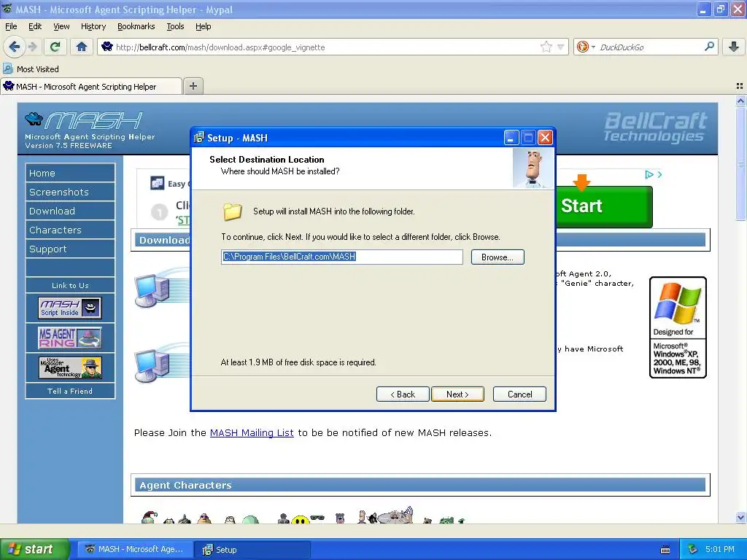Click the Uses Microsoft Agent Technology badge

(69, 367)
